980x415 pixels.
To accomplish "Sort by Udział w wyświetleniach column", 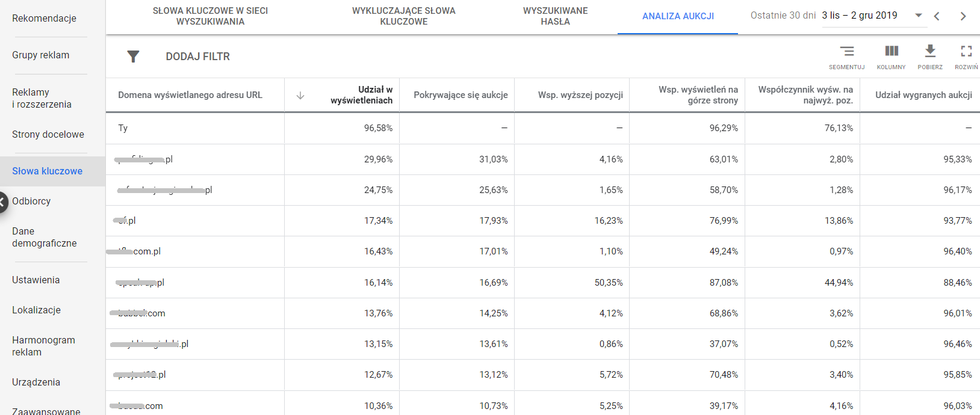I will tap(361, 95).
